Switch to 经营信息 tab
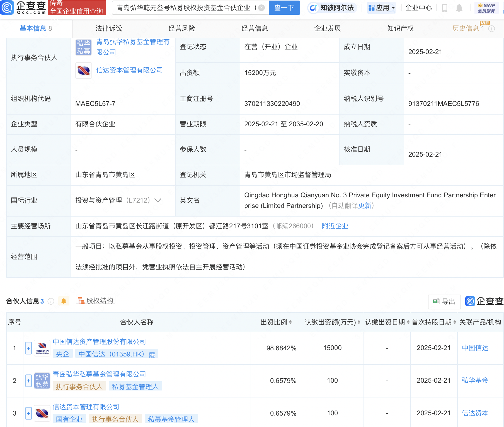 click(x=255, y=28)
